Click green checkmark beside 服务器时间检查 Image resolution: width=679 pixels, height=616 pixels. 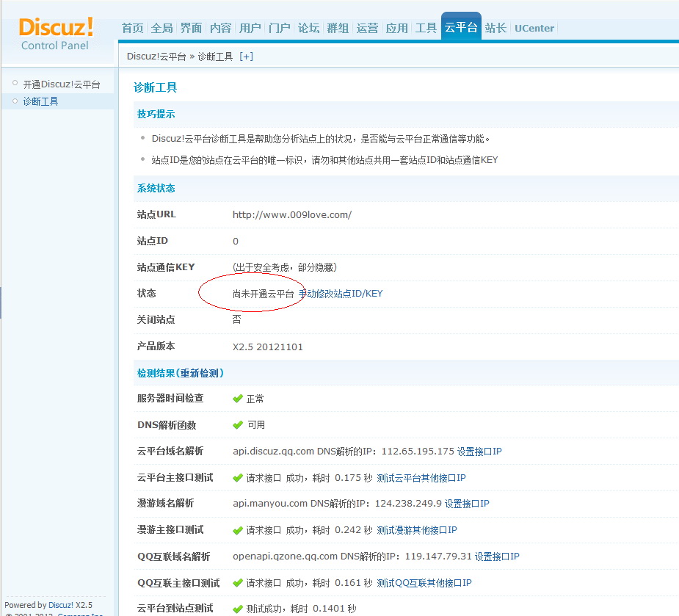point(238,399)
